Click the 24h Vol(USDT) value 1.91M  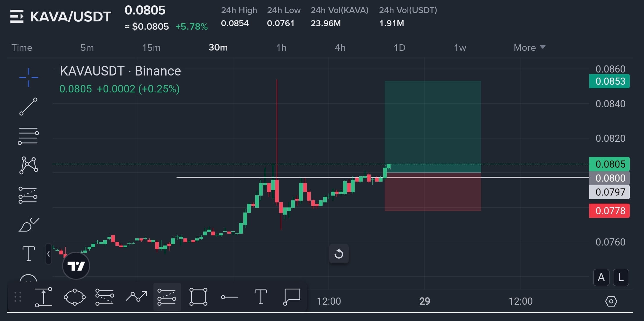click(391, 23)
